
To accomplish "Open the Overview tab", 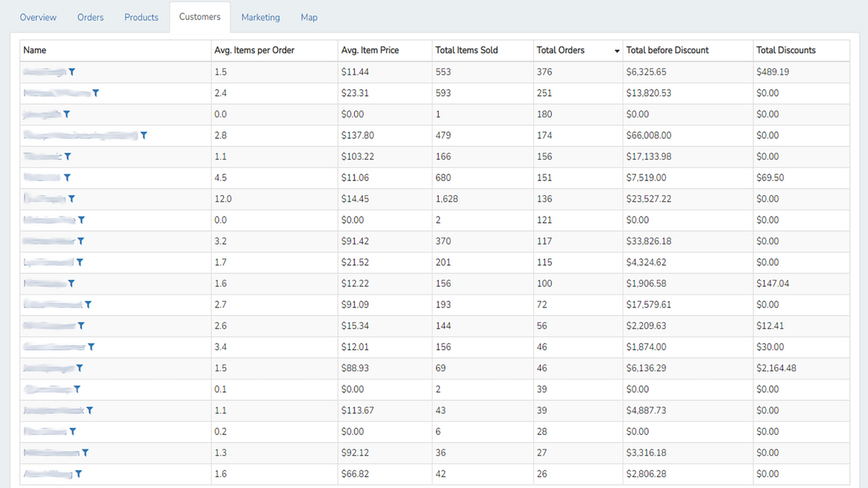I will tap(38, 18).
